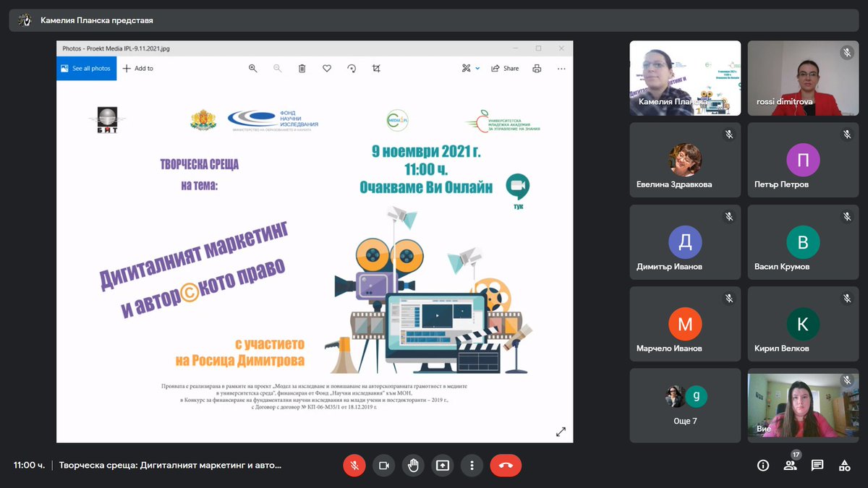This screenshot has width=868, height=488.
Task: Print the photo using the printer icon
Action: [x=537, y=68]
